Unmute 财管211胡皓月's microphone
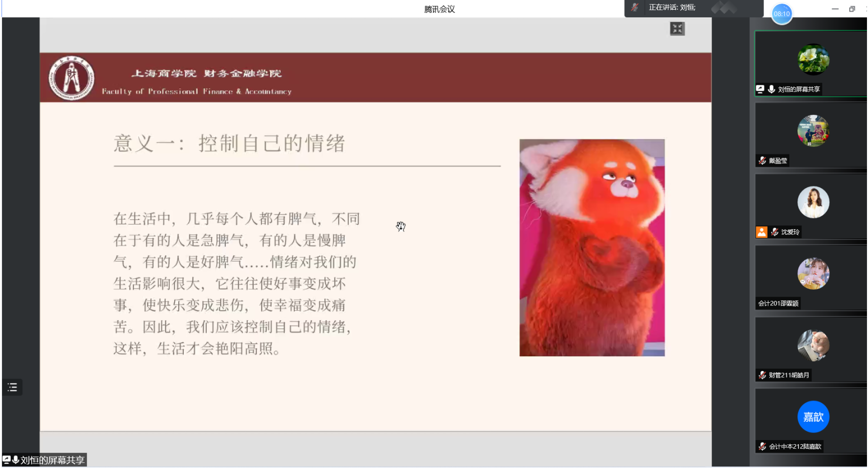 pos(761,376)
